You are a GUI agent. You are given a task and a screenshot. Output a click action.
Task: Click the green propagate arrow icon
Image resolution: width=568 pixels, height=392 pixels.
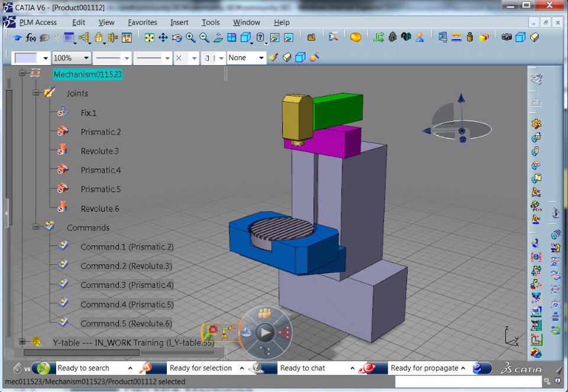point(379,37)
